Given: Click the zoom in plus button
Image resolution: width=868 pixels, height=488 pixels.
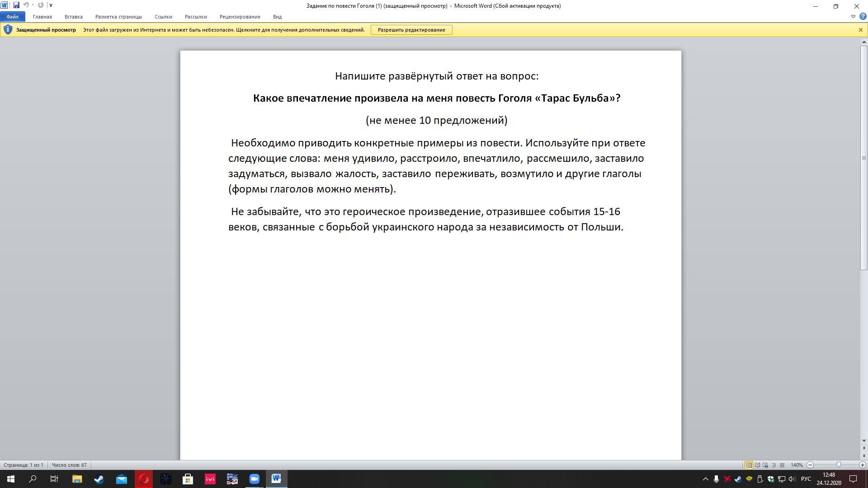Looking at the screenshot, I should click(x=862, y=465).
